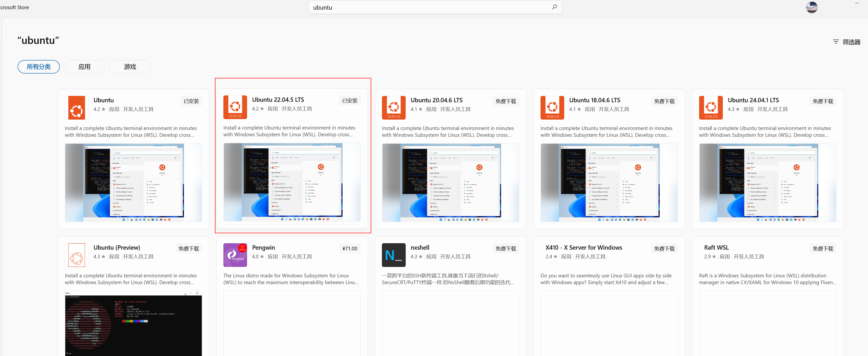Open the nxshell app title

point(420,248)
